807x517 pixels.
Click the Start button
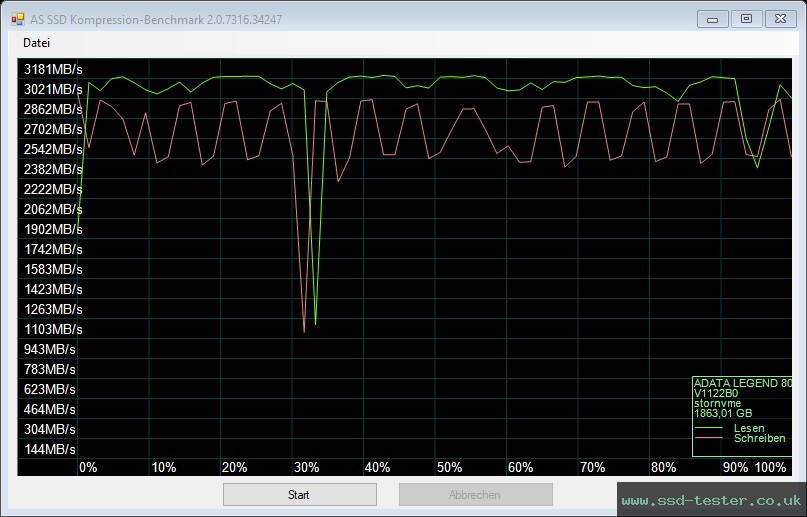click(x=300, y=495)
